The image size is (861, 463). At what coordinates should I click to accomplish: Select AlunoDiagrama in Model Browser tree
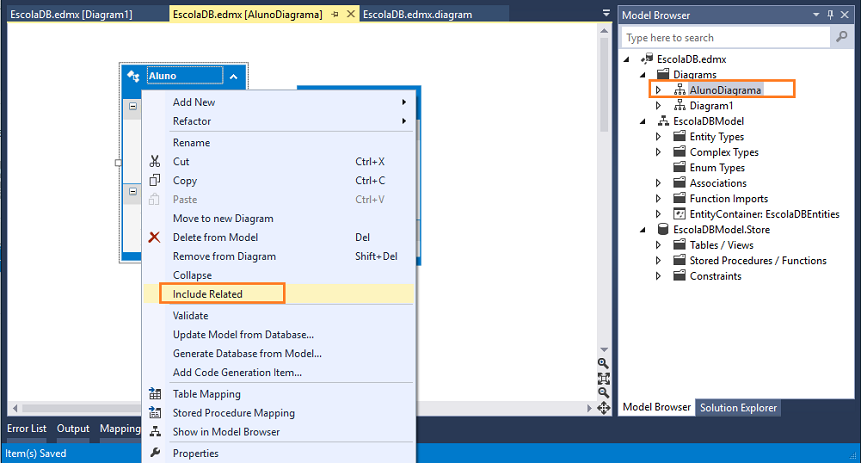click(x=725, y=90)
